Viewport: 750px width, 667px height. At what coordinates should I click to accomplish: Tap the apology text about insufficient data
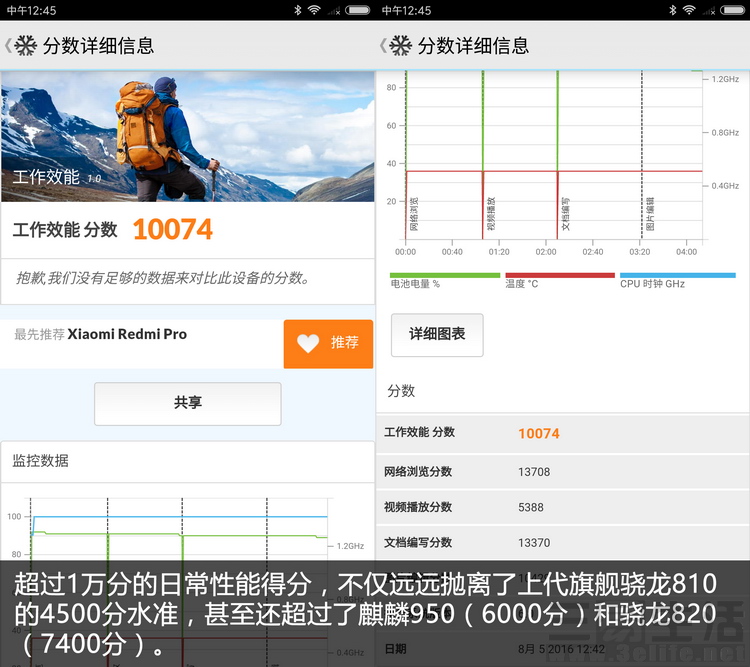coord(163,278)
